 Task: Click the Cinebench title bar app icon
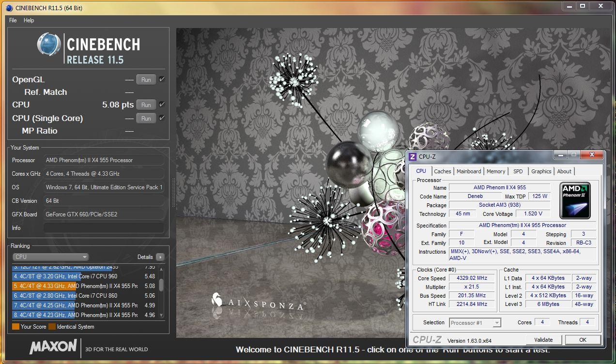click(x=10, y=8)
